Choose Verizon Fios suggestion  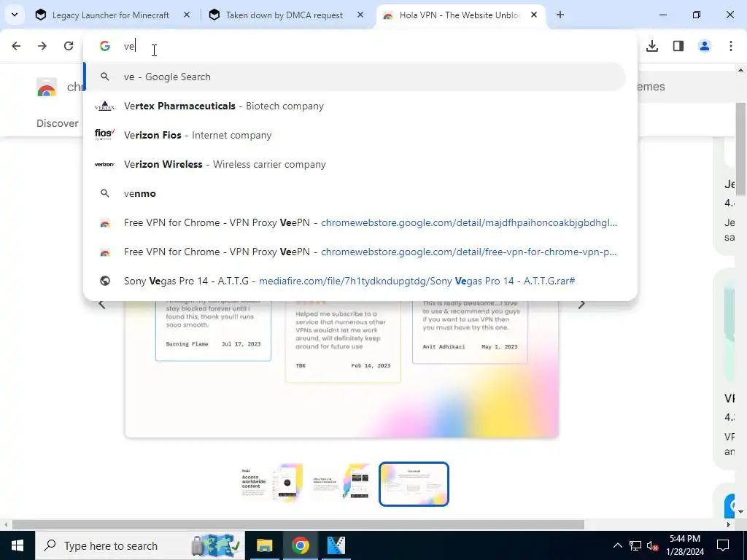[x=356, y=135]
